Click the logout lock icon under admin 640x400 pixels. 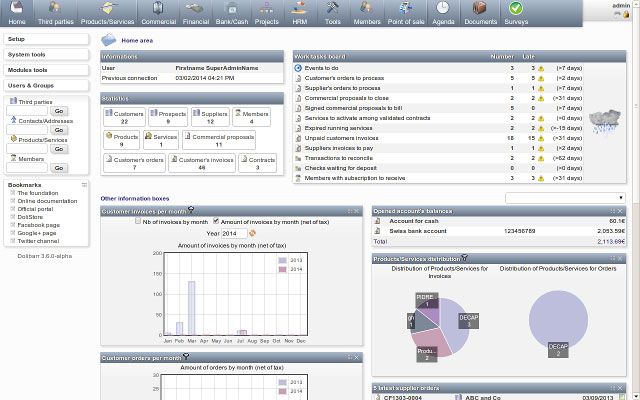(626, 15)
